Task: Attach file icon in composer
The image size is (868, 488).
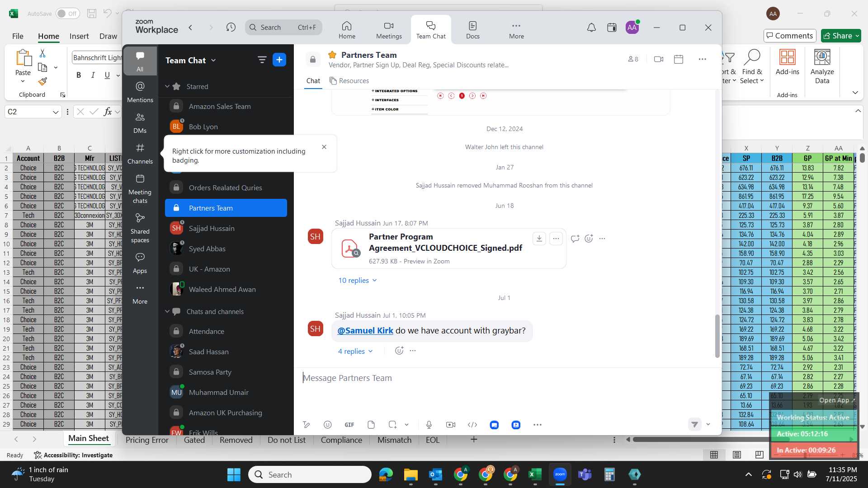Action: (371, 425)
